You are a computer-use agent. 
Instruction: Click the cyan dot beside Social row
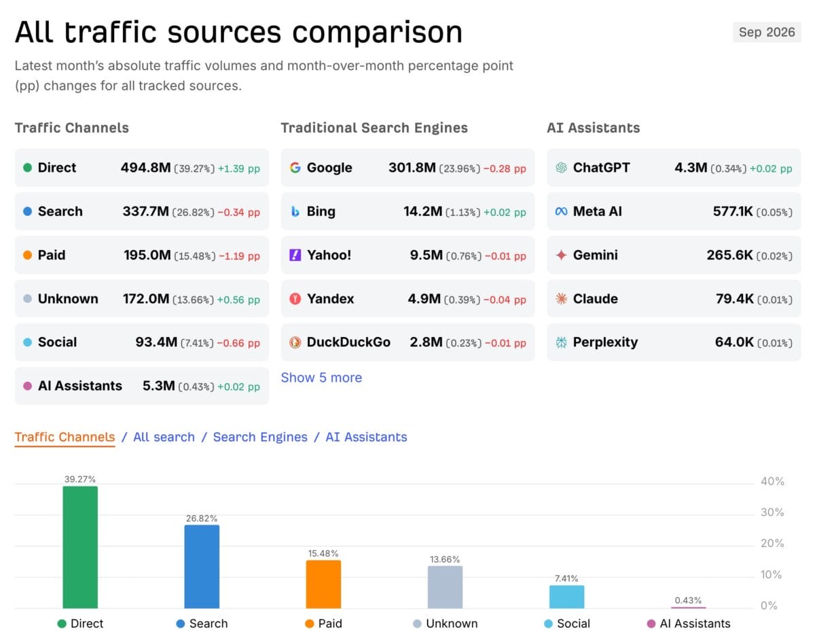27,342
